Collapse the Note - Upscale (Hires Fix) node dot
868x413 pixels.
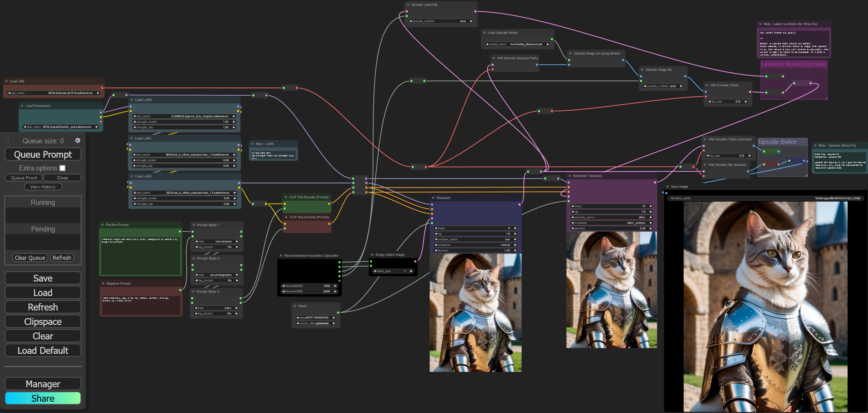(816, 145)
